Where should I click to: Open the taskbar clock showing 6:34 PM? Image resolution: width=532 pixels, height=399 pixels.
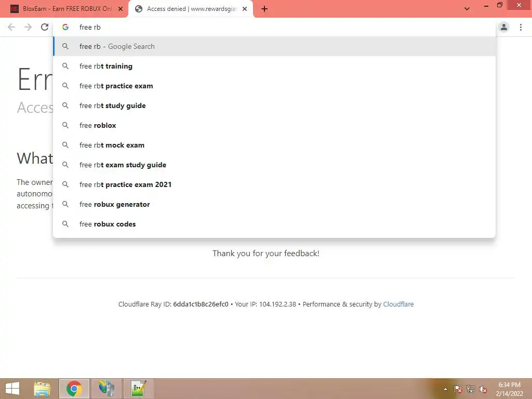[x=509, y=389]
